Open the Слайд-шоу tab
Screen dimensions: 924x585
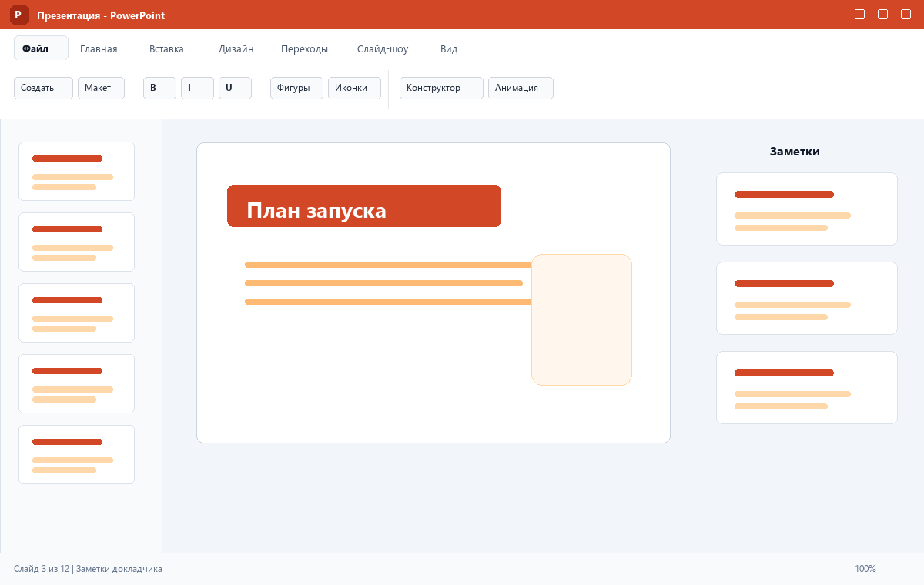tap(383, 48)
